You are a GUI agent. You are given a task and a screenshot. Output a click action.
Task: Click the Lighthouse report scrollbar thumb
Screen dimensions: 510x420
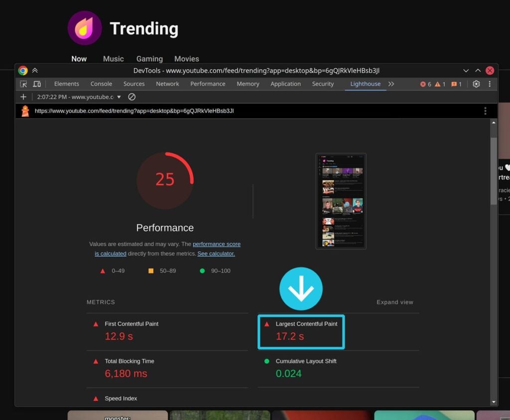coord(494,171)
